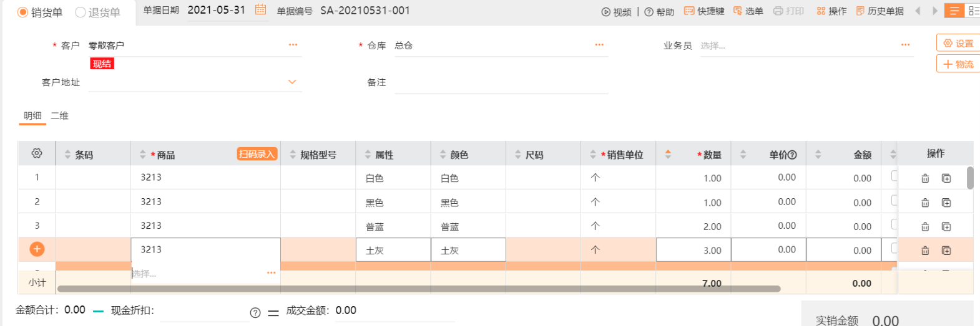
Task: Sort by 条码 column
Action: (x=68, y=155)
